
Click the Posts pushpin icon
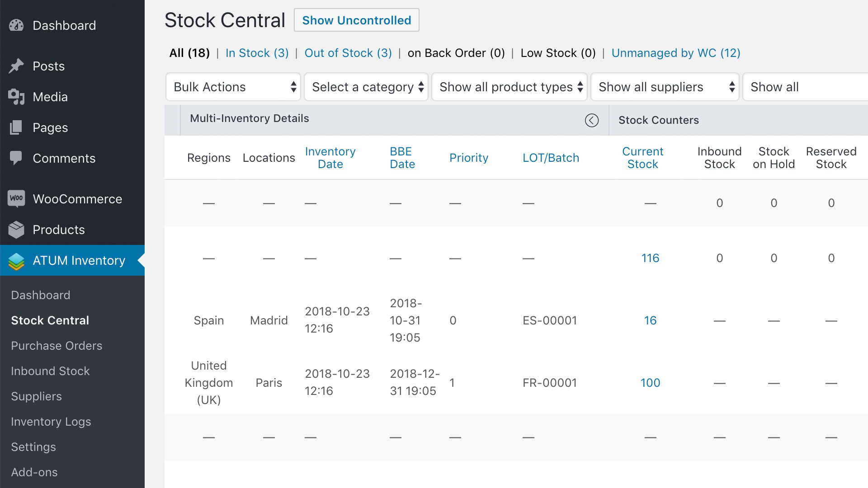pos(16,66)
